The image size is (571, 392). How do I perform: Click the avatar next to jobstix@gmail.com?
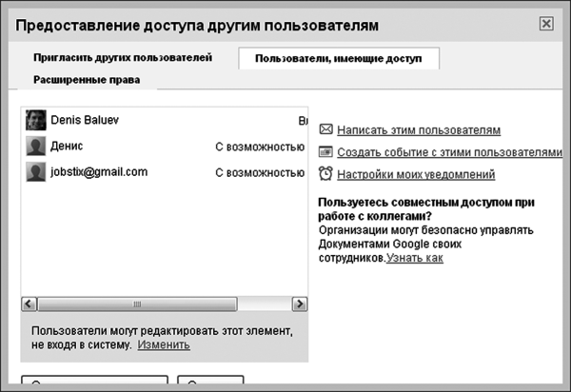36,172
